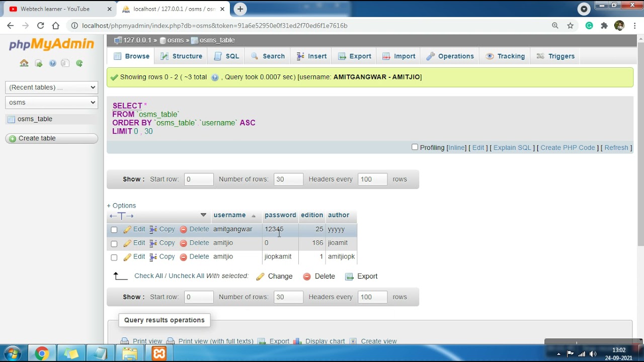Click Check All link

(149, 276)
